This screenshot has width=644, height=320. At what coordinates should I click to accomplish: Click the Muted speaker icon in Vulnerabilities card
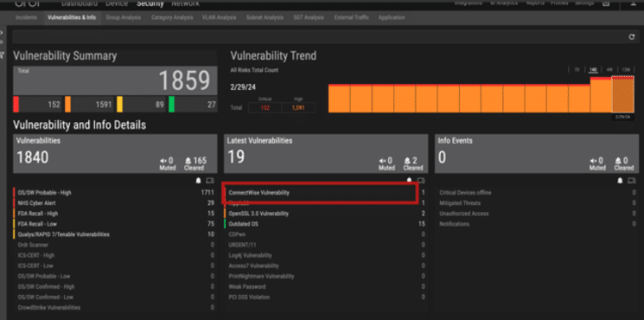164,161
